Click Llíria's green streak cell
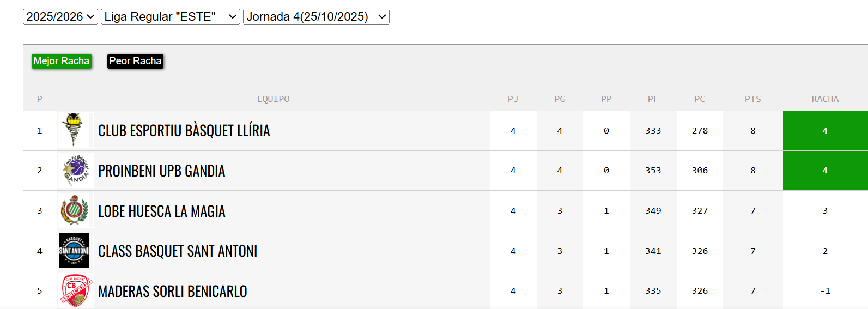The image size is (868, 309). click(x=825, y=131)
